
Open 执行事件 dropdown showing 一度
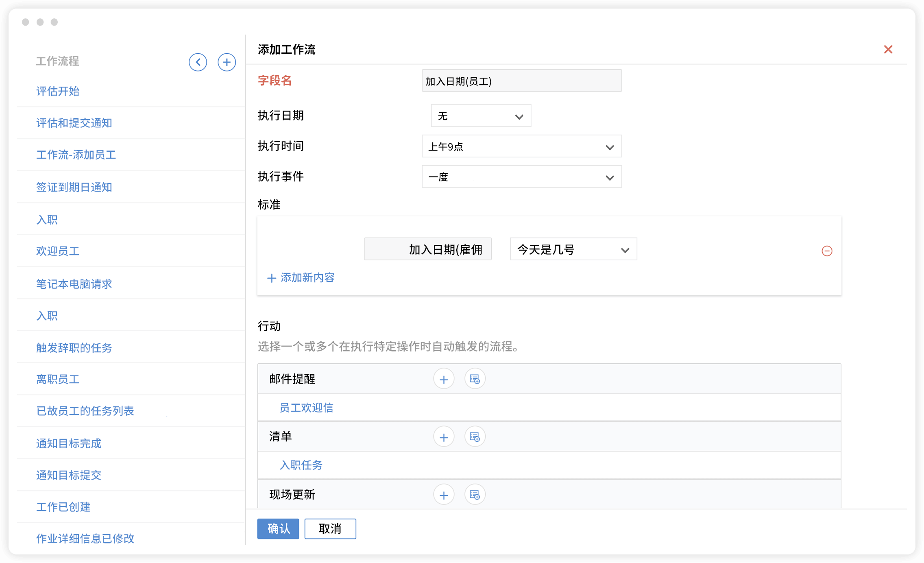[x=521, y=177]
